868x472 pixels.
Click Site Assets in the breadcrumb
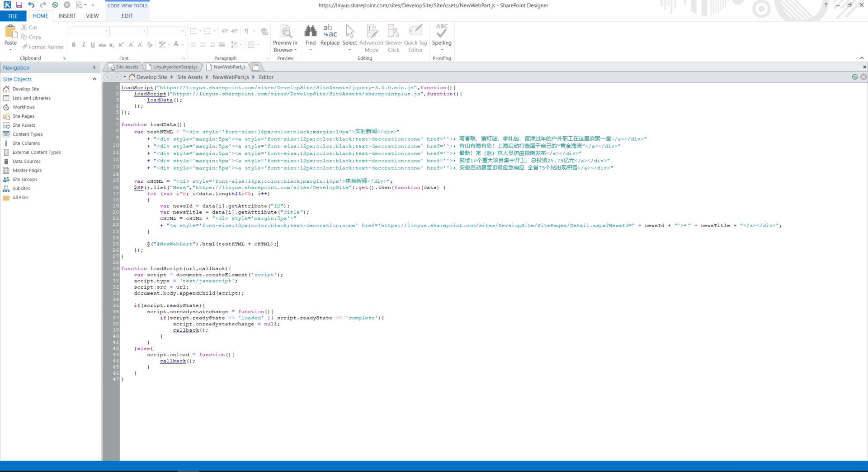pyautogui.click(x=190, y=77)
